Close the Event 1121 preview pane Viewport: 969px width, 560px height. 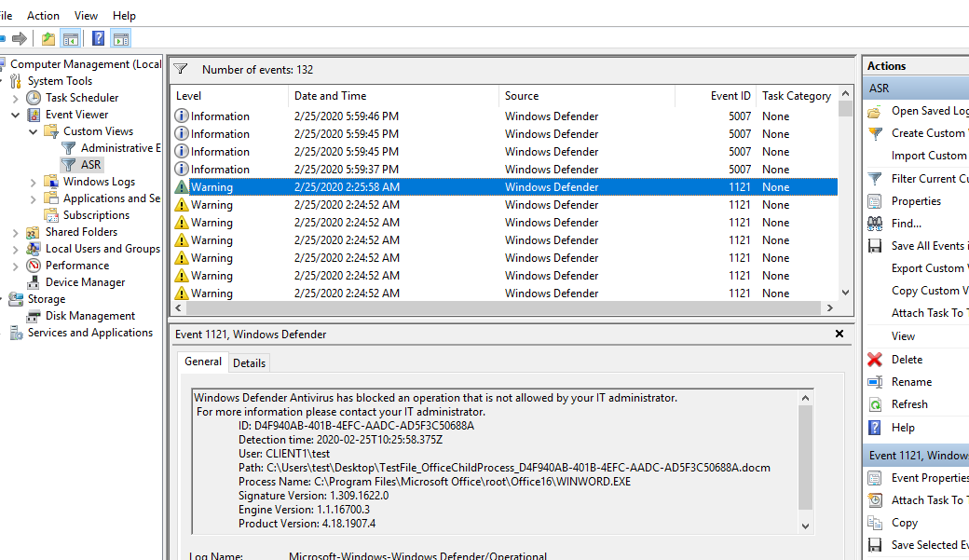pos(839,334)
